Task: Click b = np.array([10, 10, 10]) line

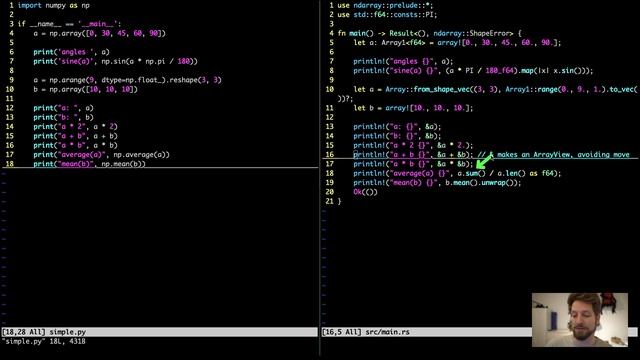Action: coord(86,89)
